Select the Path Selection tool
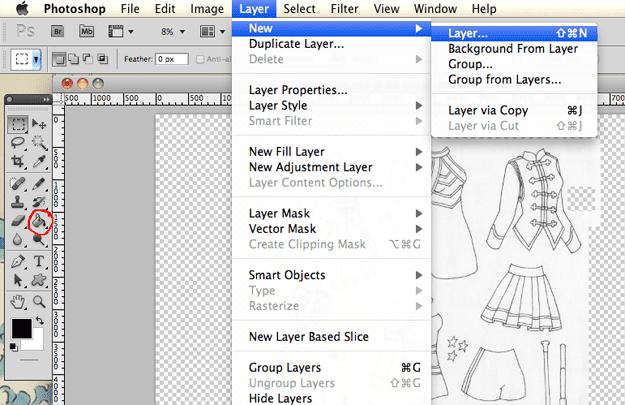Viewport: 625px width, 405px height. point(18,280)
